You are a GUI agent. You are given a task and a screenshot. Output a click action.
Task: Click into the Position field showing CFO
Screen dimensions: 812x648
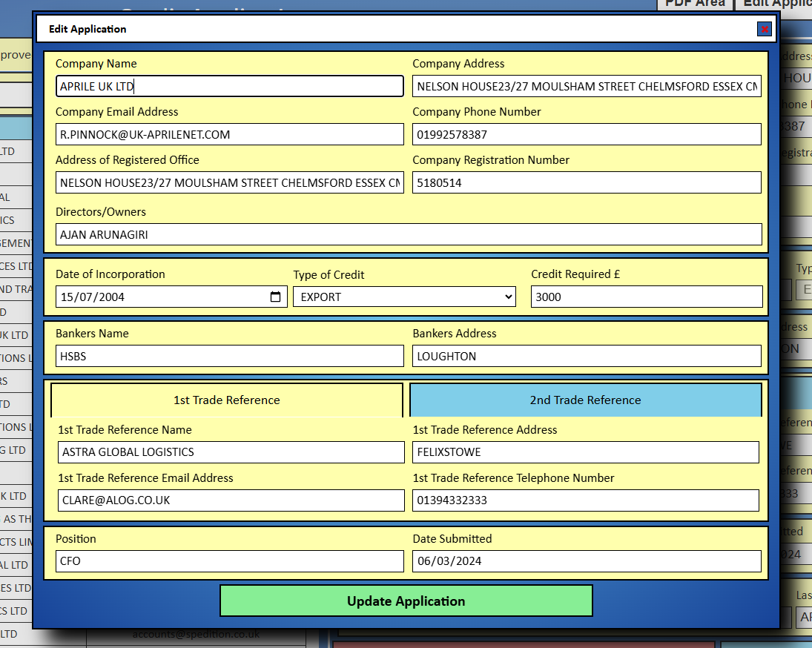pos(230,561)
